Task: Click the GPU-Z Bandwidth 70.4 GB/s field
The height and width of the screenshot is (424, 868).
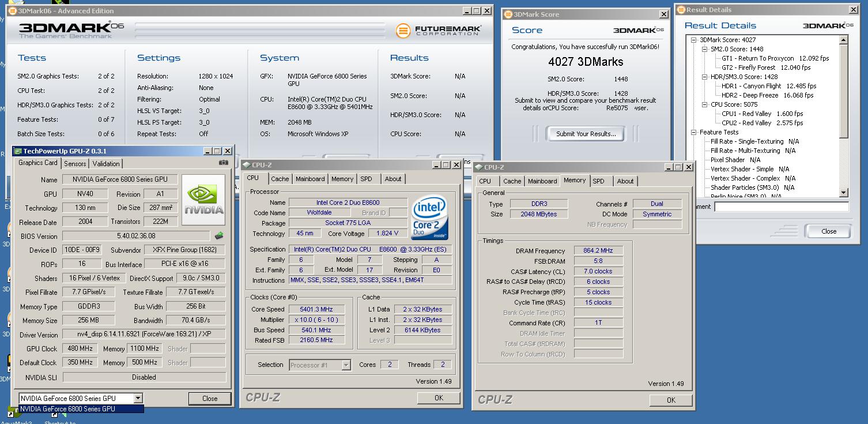Action: (x=195, y=320)
